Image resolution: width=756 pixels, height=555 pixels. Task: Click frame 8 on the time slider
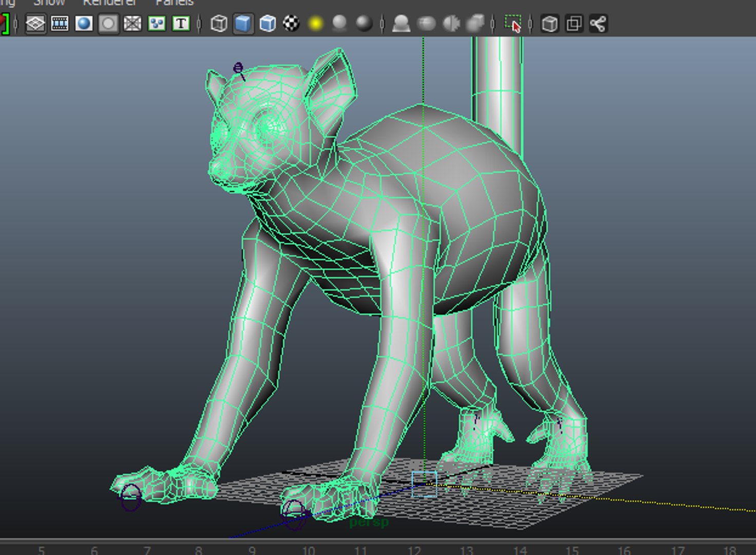tap(199, 550)
